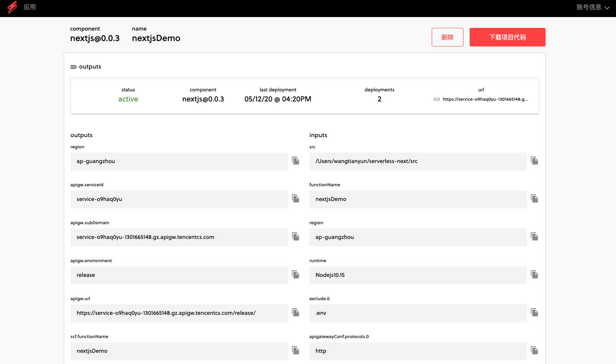Open the 账号信息 account dropdown

(x=592, y=7)
